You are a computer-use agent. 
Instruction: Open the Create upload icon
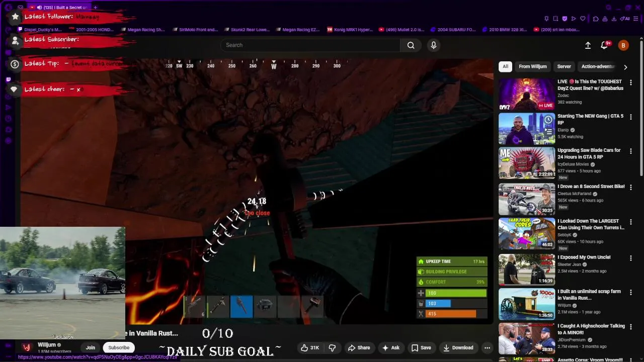[x=588, y=45]
